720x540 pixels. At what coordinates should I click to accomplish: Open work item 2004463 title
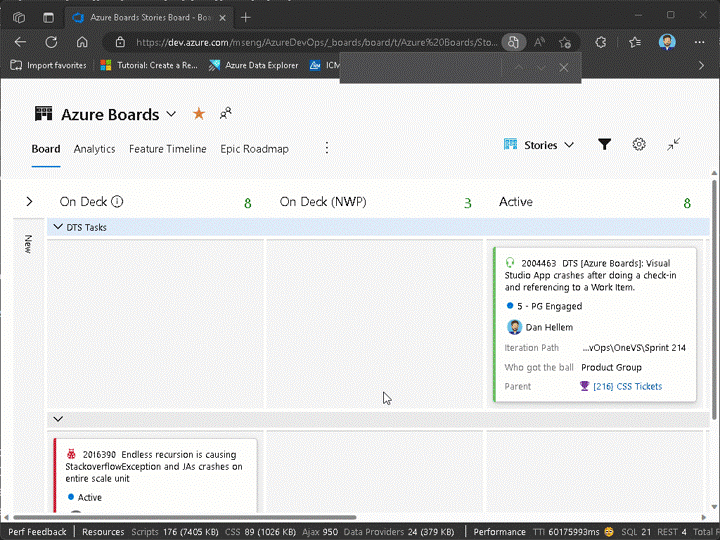pyautogui.click(x=590, y=275)
